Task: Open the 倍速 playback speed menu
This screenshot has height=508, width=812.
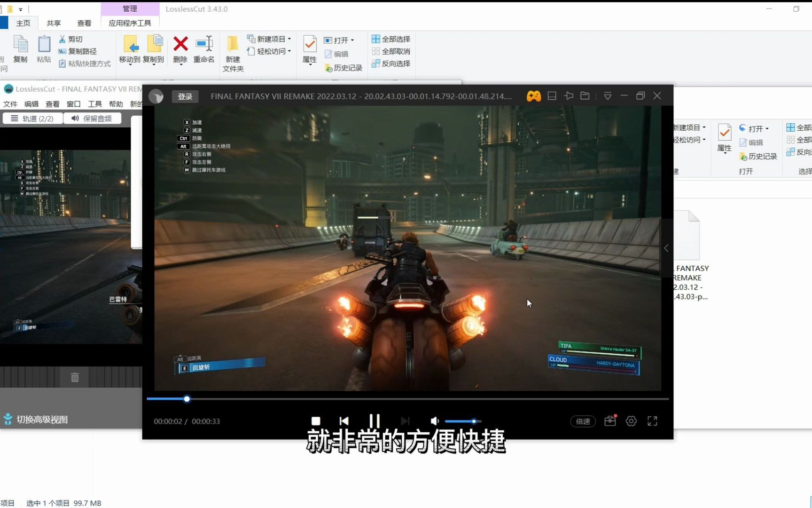Action: coord(583,421)
